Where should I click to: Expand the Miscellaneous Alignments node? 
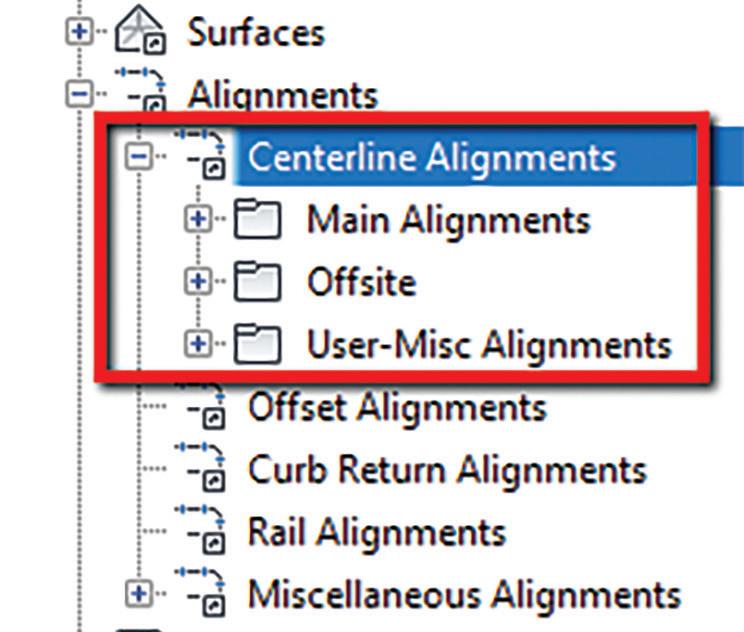click(139, 593)
